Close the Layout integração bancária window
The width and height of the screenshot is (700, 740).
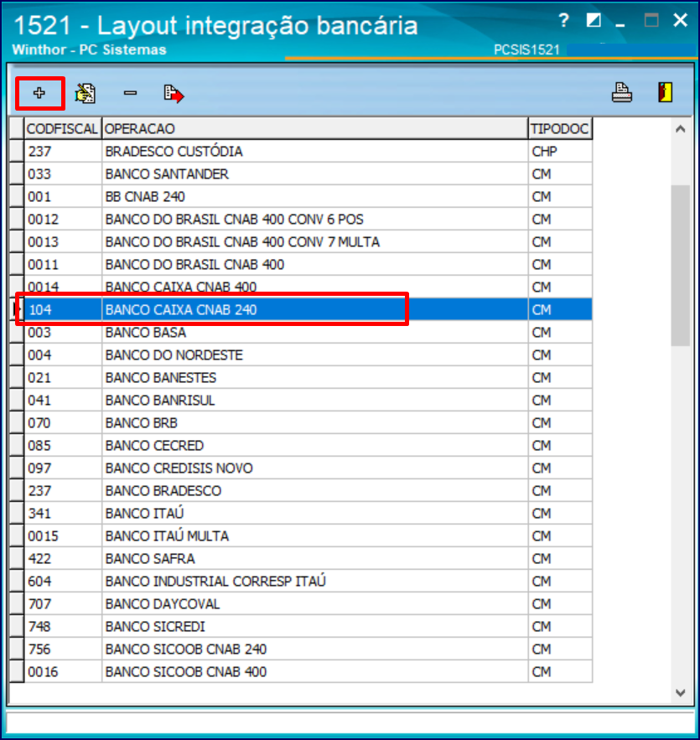click(680, 20)
